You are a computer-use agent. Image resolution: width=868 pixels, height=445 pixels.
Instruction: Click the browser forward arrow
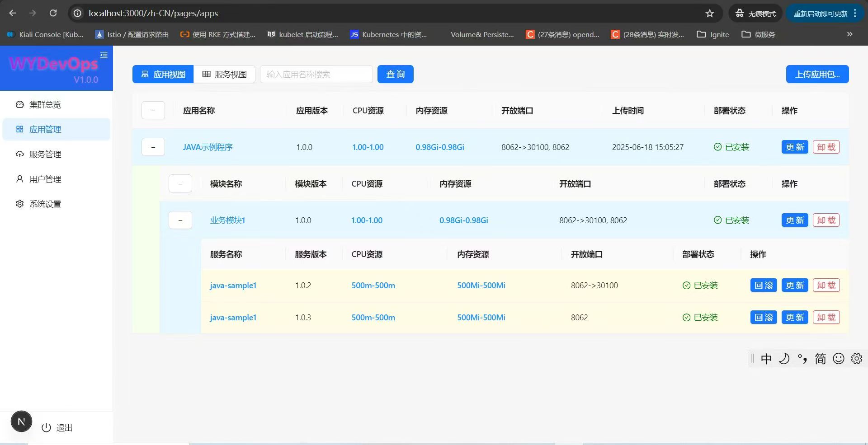tap(33, 13)
